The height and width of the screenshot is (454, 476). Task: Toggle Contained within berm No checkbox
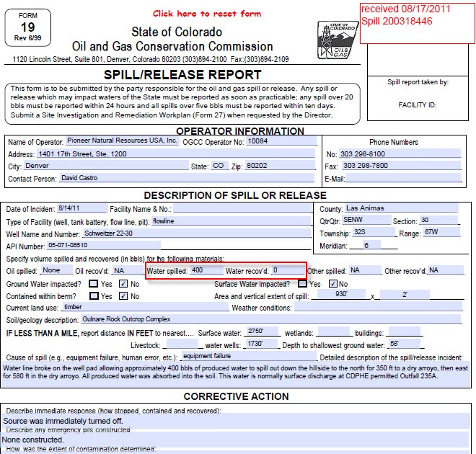coord(123,295)
